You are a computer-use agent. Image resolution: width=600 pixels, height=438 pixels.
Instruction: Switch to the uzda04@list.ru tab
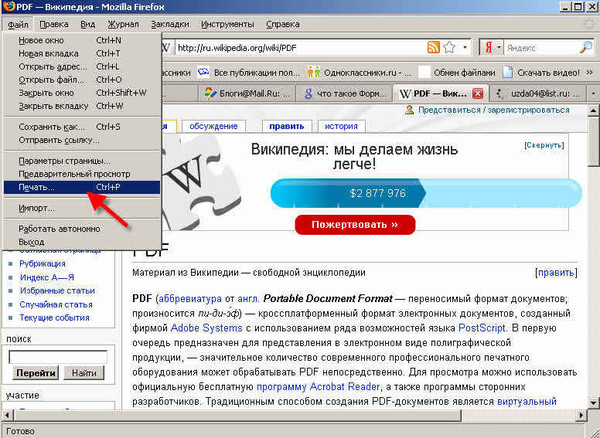(538, 94)
